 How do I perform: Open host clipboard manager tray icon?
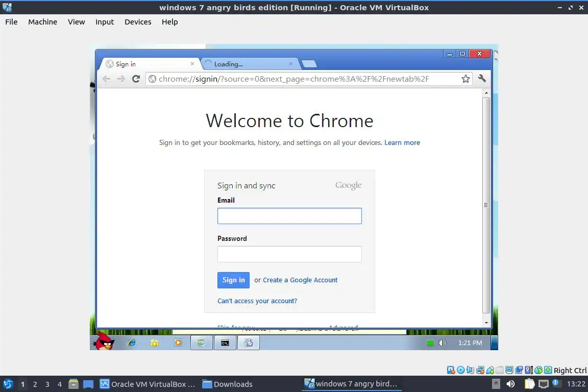[529, 384]
